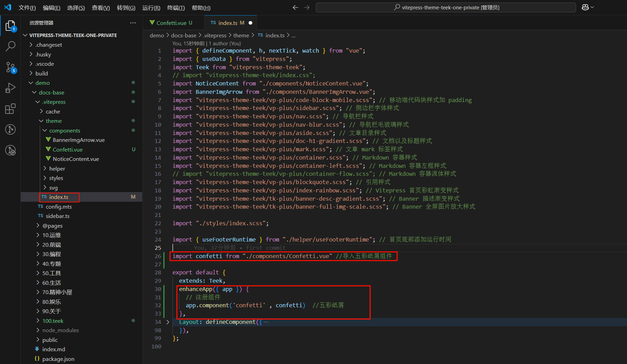Open the 运行(R) menu
The image size is (627, 364).
point(151,8)
